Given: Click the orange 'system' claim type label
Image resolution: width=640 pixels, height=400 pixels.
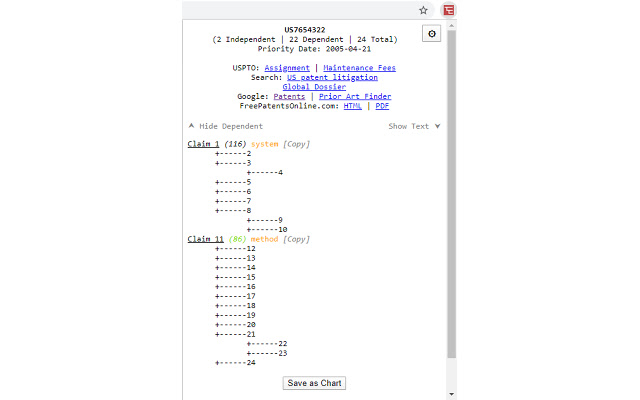Looking at the screenshot, I should coord(264,144).
